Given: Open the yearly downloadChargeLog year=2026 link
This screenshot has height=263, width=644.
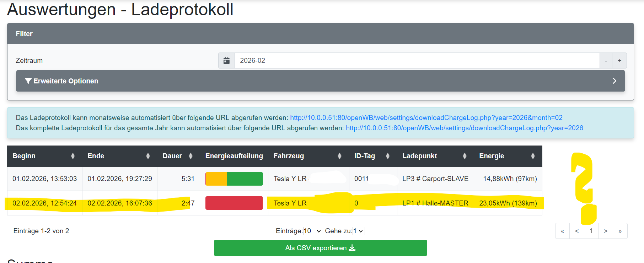Looking at the screenshot, I should 464,128.
